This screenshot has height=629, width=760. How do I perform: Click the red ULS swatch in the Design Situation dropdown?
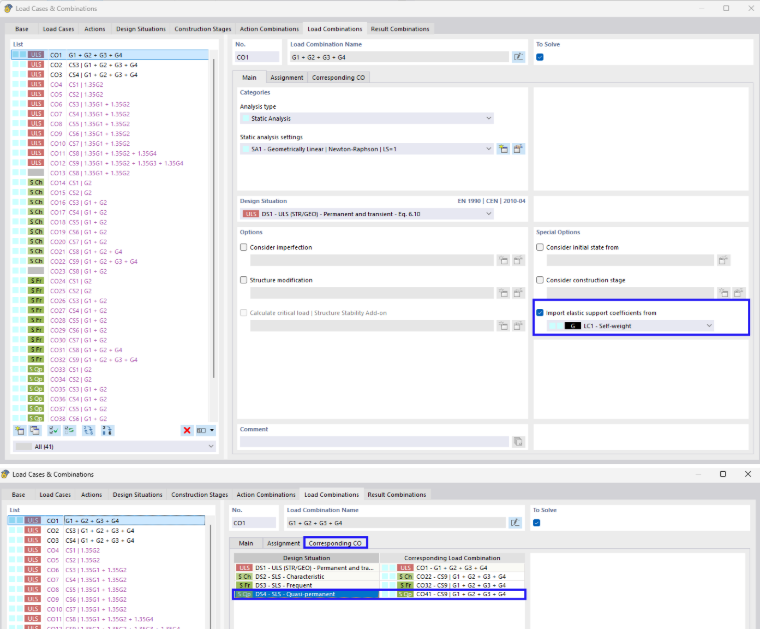click(x=251, y=214)
